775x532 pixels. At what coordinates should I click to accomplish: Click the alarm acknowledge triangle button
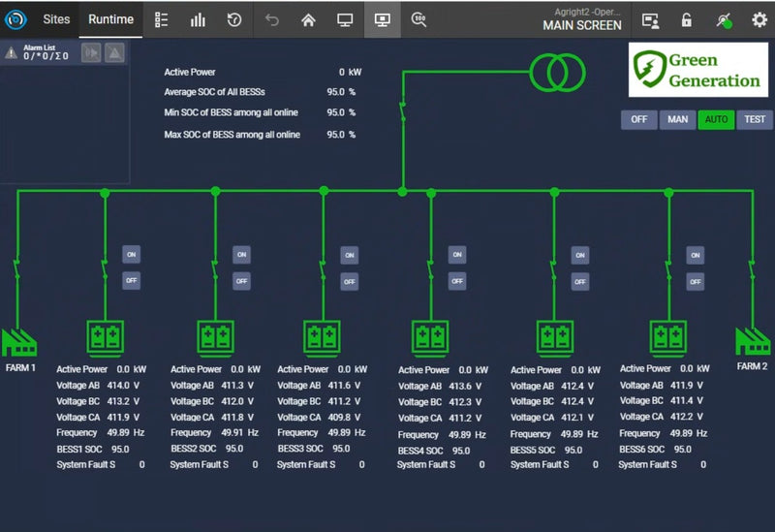114,53
